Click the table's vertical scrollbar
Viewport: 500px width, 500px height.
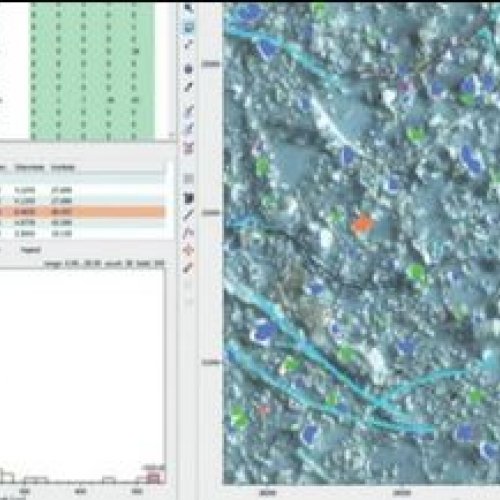(x=170, y=200)
